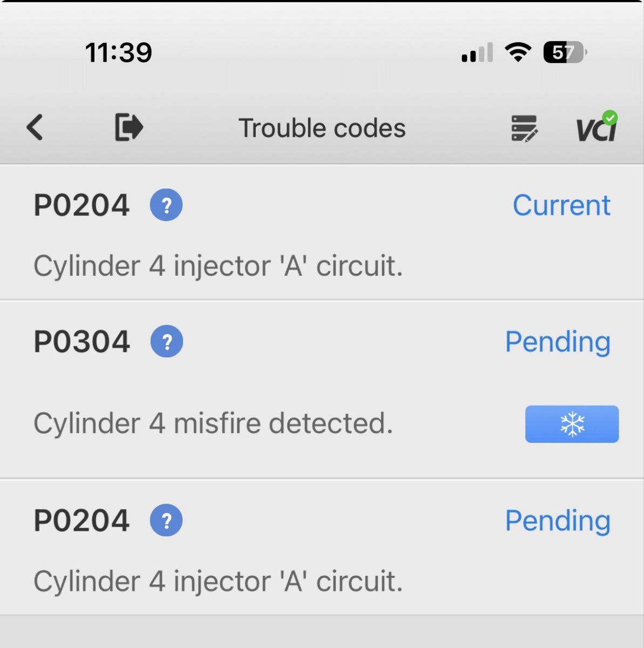View freeze frame data via snowflake button

pyautogui.click(x=572, y=424)
